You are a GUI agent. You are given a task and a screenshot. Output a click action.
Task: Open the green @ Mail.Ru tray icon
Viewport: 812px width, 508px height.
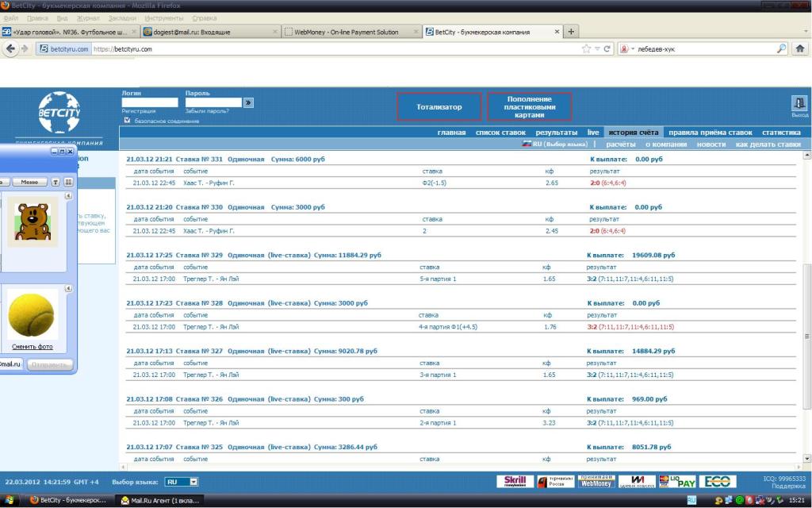[739, 500]
